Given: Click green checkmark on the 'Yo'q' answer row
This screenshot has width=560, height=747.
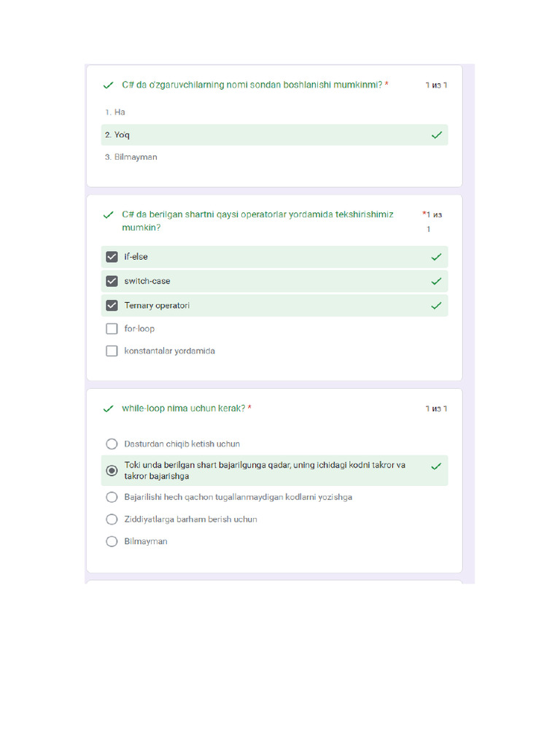Looking at the screenshot, I should 436,135.
